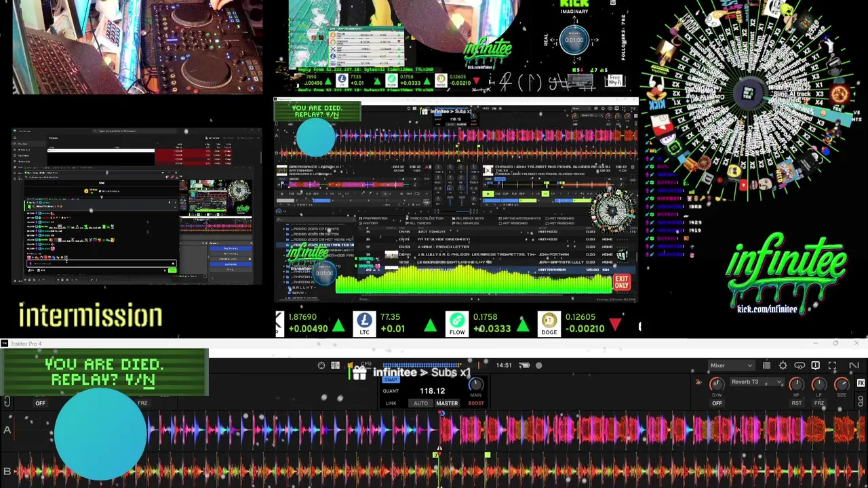Click the FLOW coin icon in ticker

click(457, 320)
